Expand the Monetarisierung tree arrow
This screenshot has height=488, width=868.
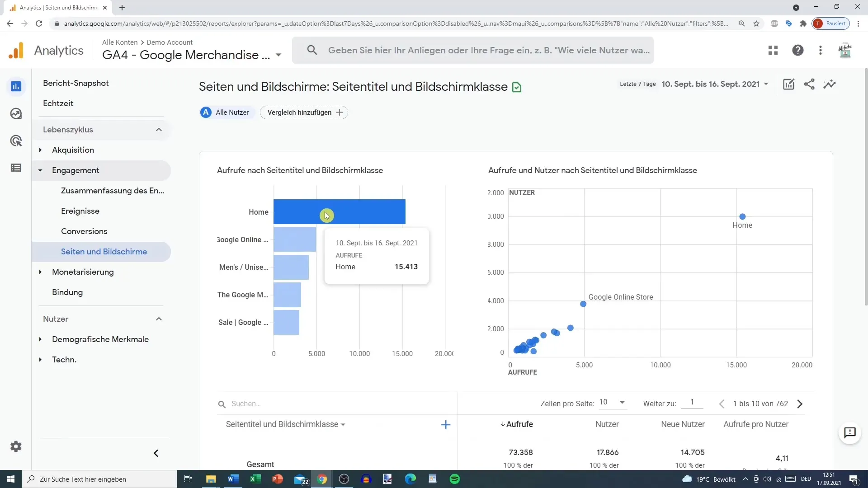(40, 272)
